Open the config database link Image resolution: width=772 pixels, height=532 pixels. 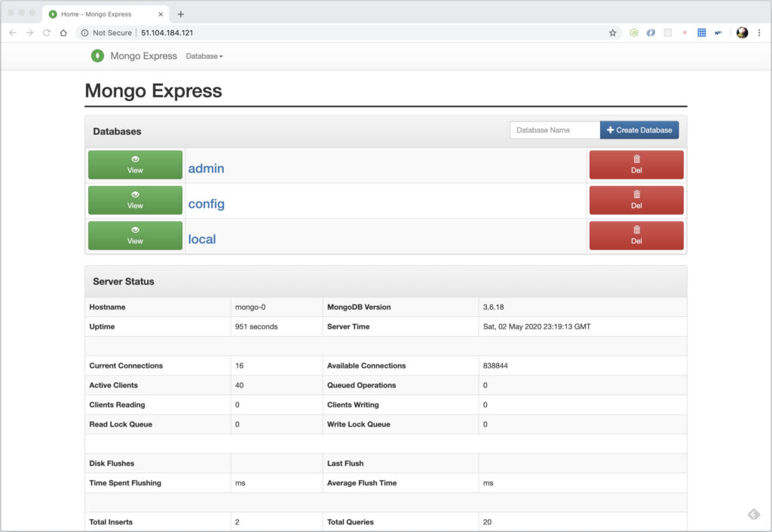(x=207, y=203)
